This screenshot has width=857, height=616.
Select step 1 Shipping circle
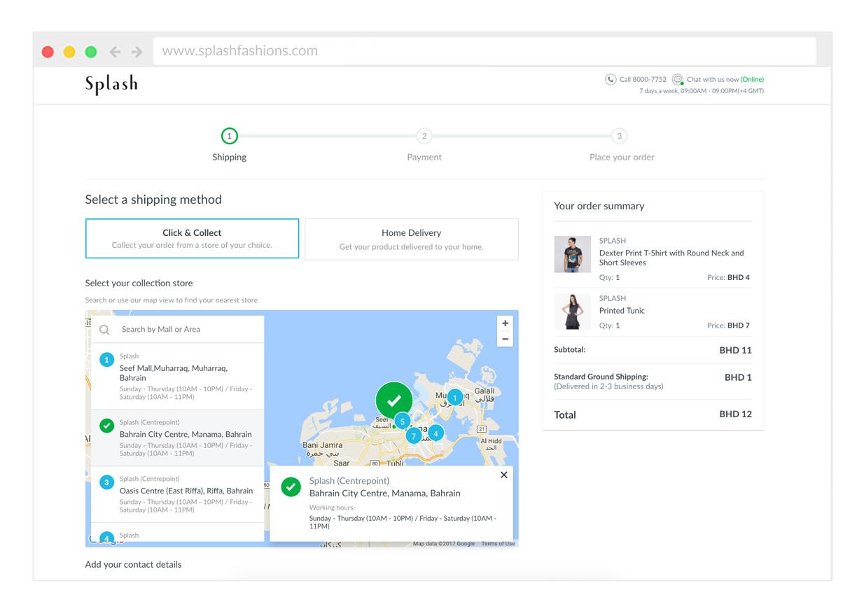coord(229,136)
